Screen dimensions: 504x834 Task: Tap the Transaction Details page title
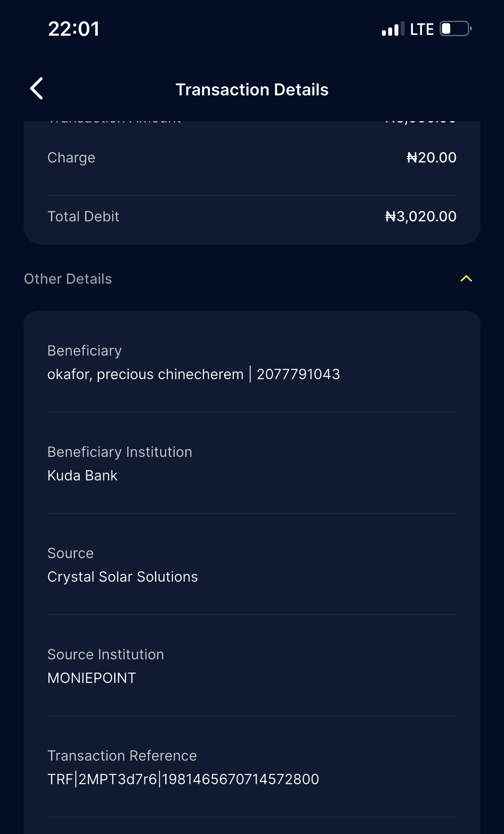click(252, 89)
